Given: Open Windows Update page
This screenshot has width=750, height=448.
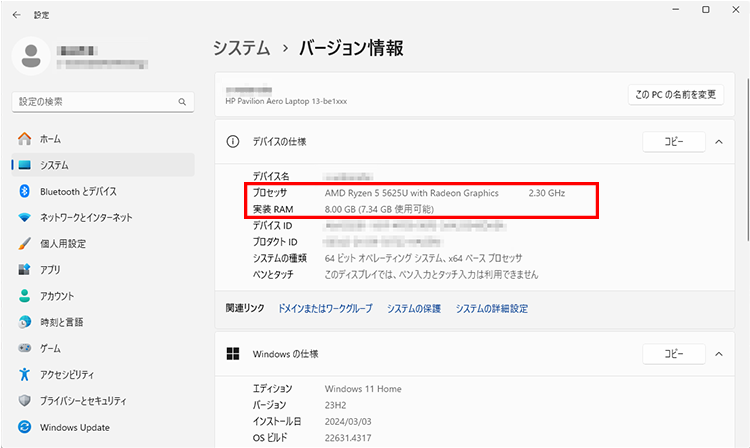Looking at the screenshot, I should tap(103, 427).
